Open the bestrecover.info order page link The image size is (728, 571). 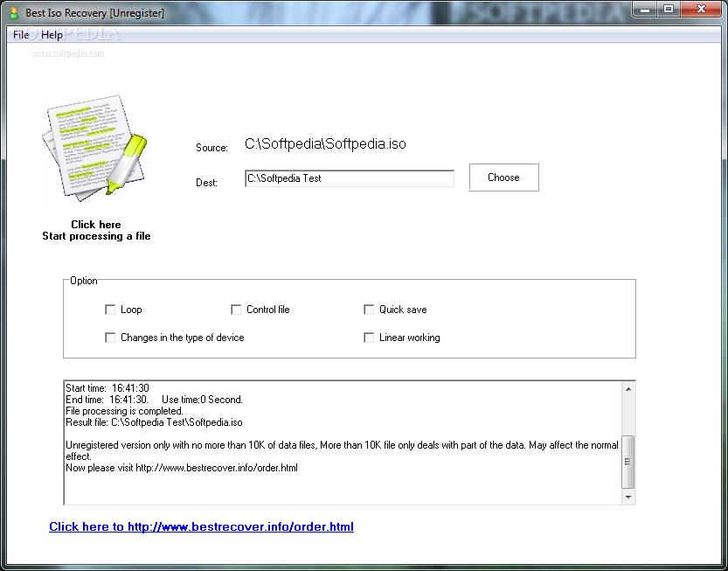click(201, 526)
